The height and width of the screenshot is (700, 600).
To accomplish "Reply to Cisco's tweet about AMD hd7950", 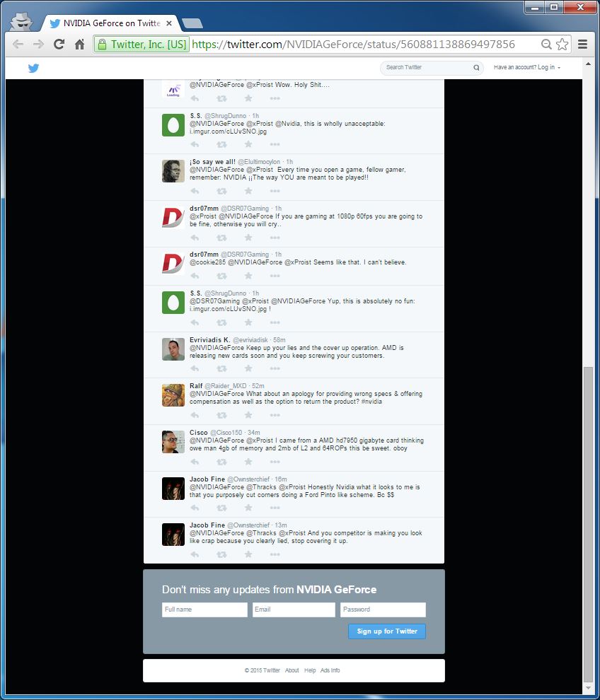I will (x=195, y=462).
